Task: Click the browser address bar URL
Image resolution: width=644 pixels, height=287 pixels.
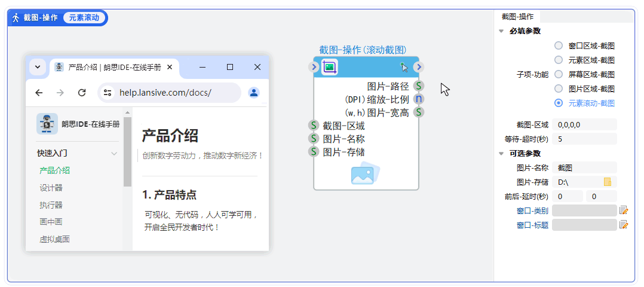Action: coord(165,93)
